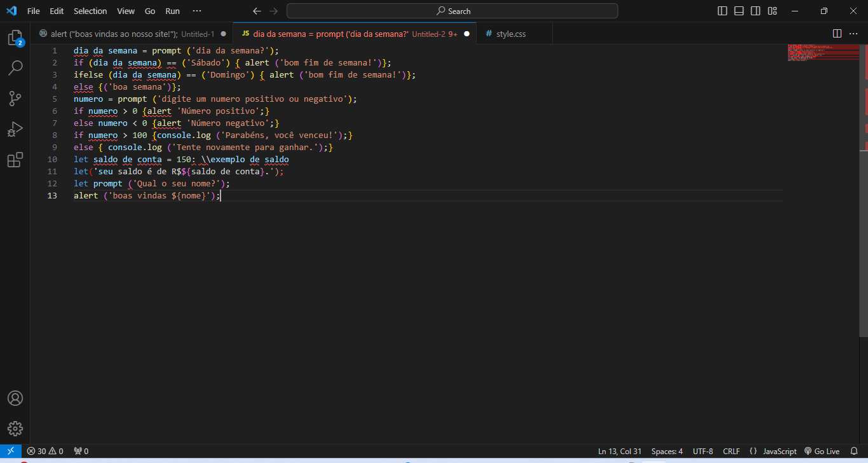
Task: Open the Extensions view
Action: click(15, 160)
